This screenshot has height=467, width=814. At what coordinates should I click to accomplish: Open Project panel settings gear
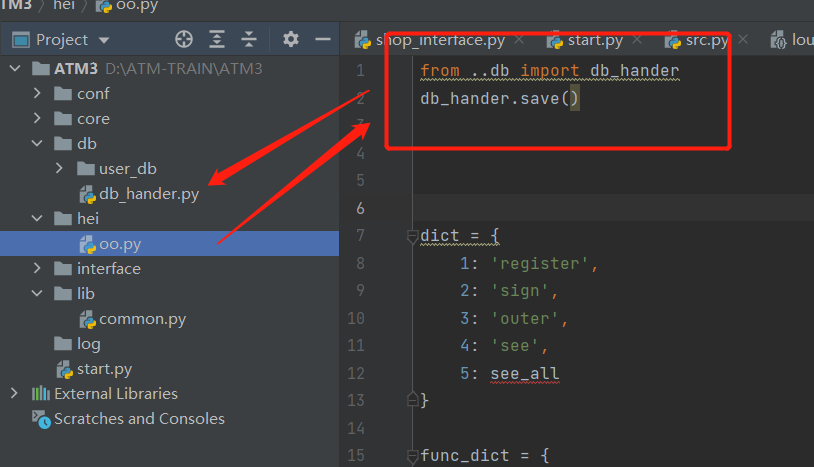(x=291, y=39)
